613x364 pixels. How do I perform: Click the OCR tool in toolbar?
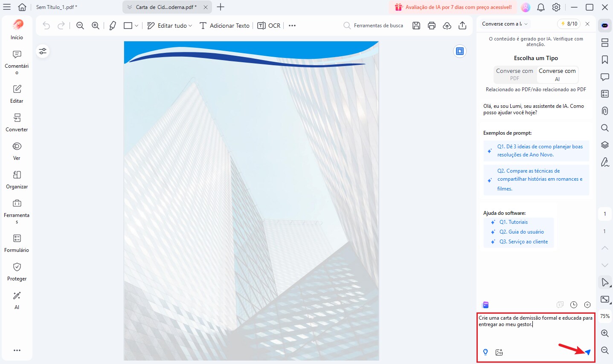pos(269,26)
